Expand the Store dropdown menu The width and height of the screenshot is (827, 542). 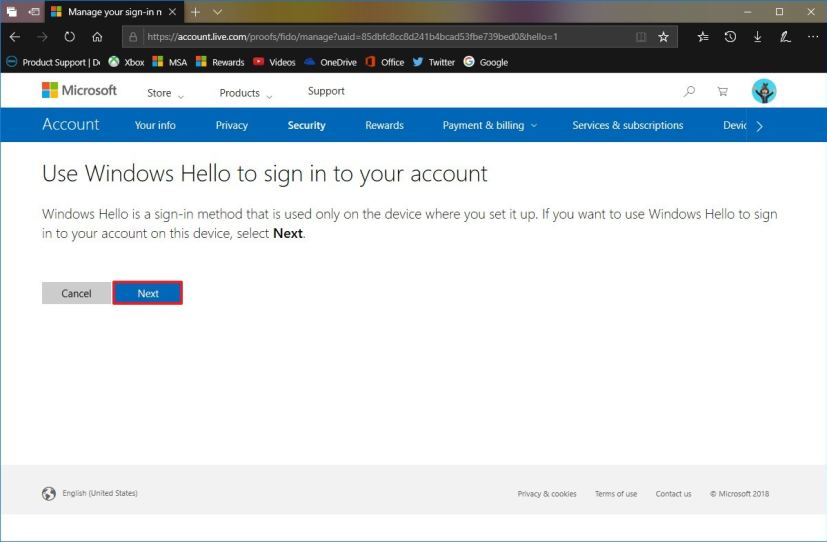point(165,93)
